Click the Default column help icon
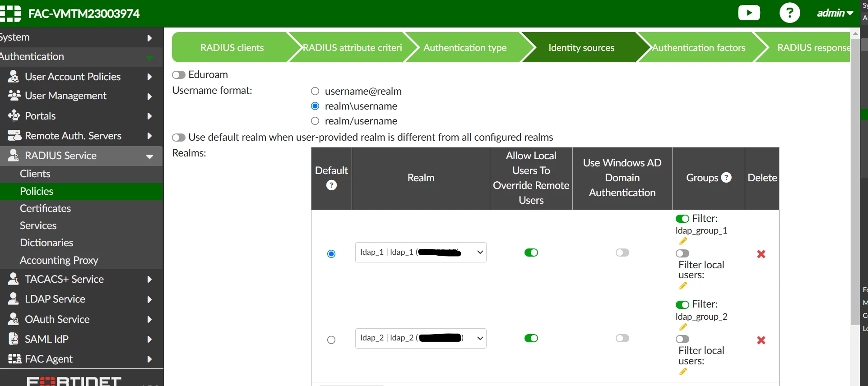This screenshot has width=868, height=386. (331, 185)
